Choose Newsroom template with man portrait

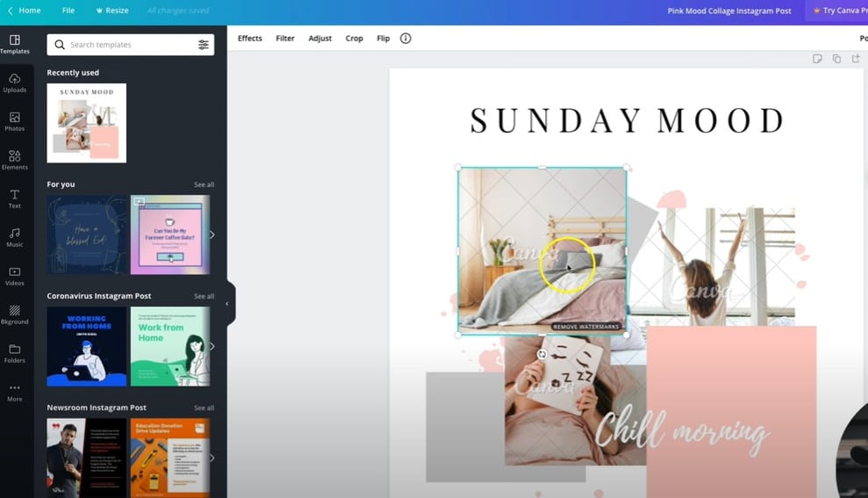[x=86, y=458]
